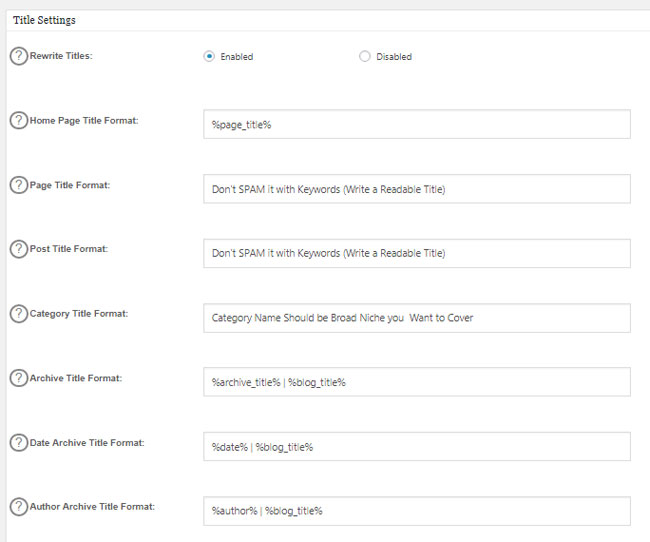This screenshot has height=542, width=650.
Task: Click the Enabled label text
Action: point(237,56)
